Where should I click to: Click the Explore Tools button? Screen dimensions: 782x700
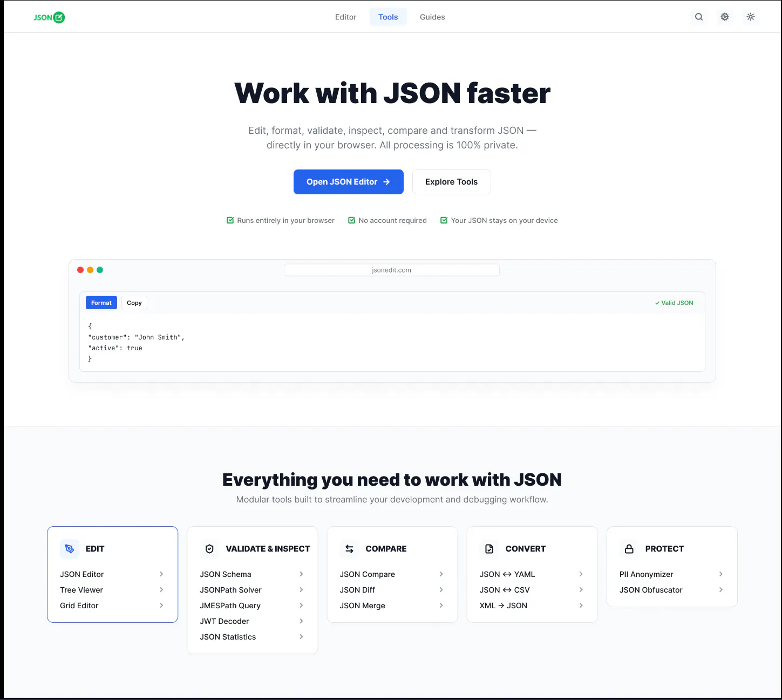pyautogui.click(x=451, y=182)
